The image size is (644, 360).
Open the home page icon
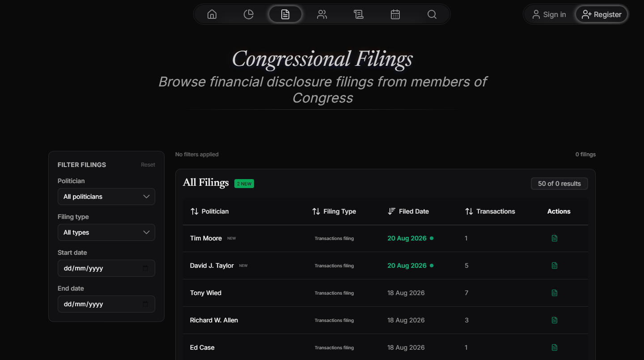(x=212, y=14)
